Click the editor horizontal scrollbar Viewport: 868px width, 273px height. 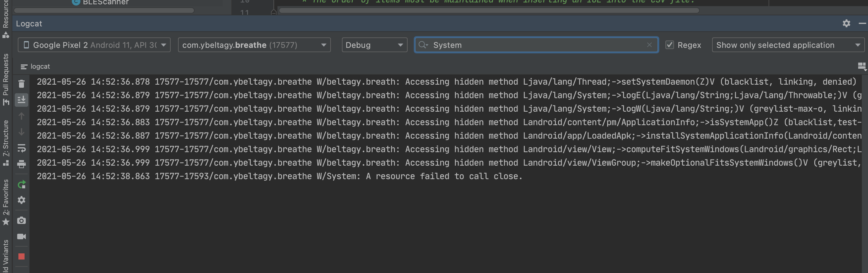point(489,10)
